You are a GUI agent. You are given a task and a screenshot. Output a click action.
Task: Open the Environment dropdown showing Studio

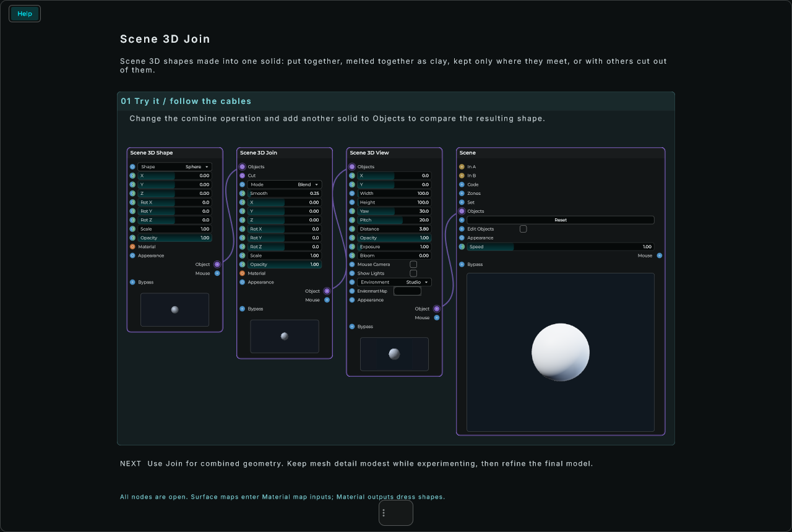pyautogui.click(x=394, y=282)
